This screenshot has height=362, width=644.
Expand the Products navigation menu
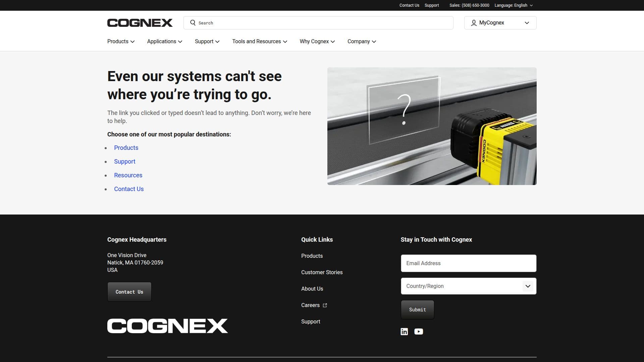pos(121,42)
